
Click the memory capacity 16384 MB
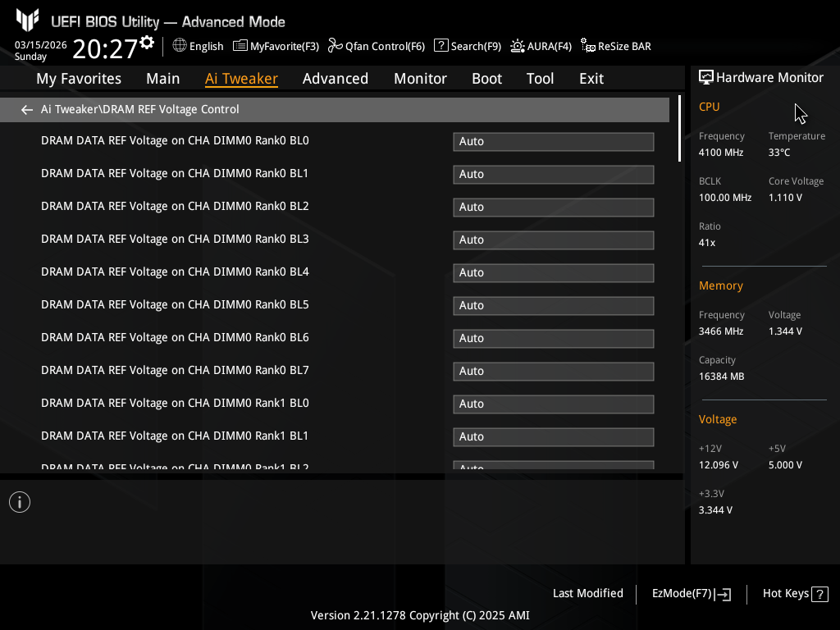coord(721,377)
